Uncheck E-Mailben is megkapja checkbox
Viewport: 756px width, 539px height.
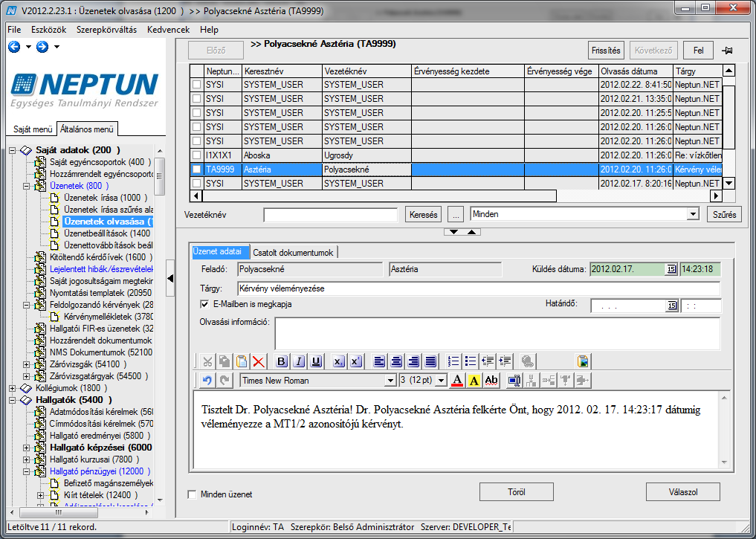(x=204, y=304)
